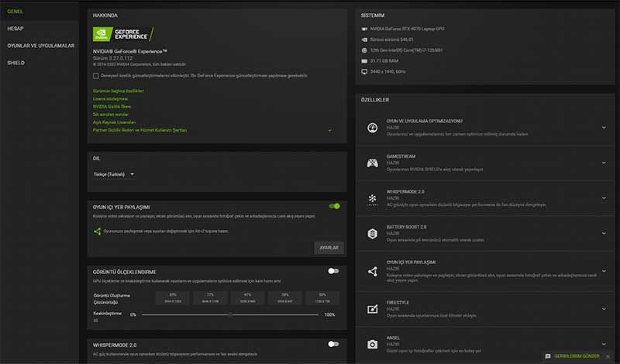
Task: Open the NVIDIA Gizlilik İlkesi link
Action: pyautogui.click(x=112, y=107)
